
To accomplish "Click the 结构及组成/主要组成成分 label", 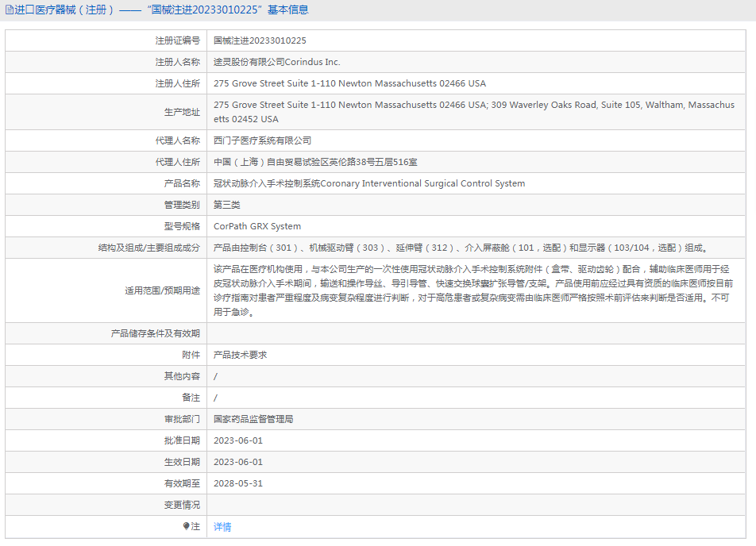I will [149, 248].
